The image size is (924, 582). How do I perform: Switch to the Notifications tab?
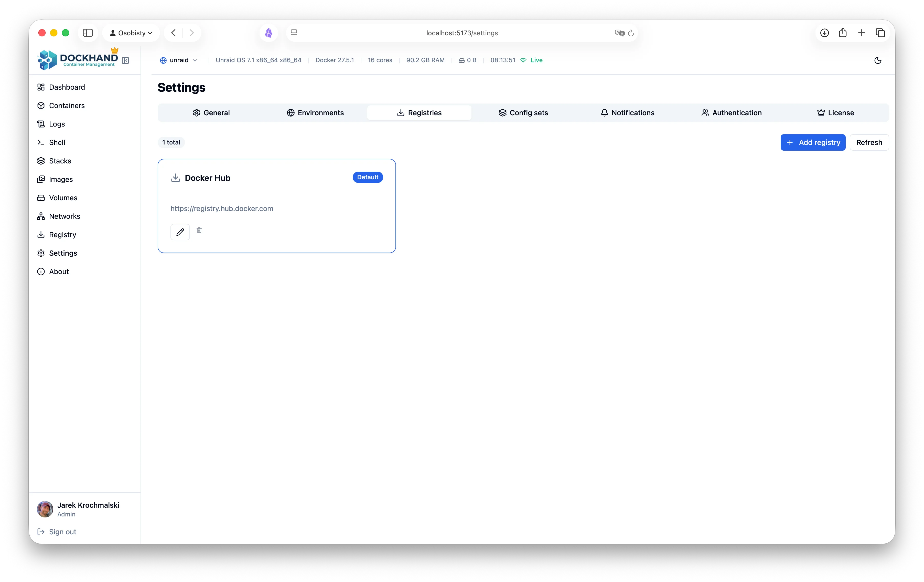627,113
